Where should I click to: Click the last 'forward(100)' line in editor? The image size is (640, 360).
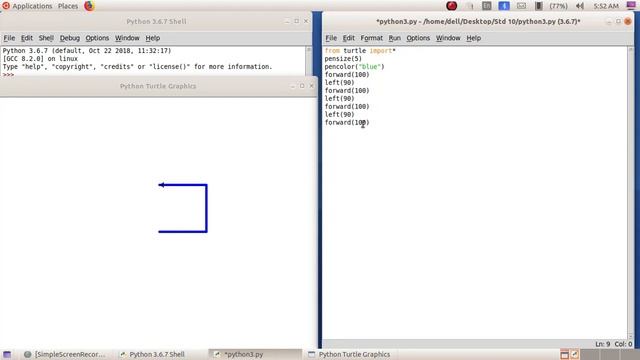point(347,122)
